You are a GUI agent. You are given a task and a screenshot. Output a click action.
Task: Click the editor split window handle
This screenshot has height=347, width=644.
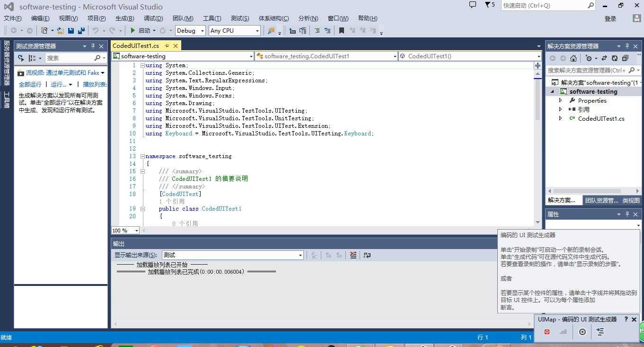click(x=538, y=65)
